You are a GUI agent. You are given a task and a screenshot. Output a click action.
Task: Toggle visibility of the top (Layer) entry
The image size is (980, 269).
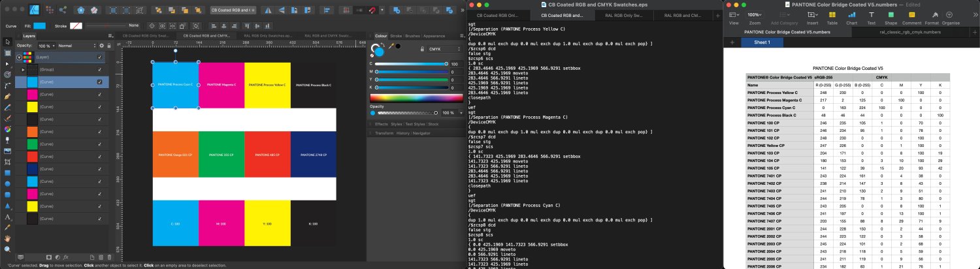pos(99,57)
